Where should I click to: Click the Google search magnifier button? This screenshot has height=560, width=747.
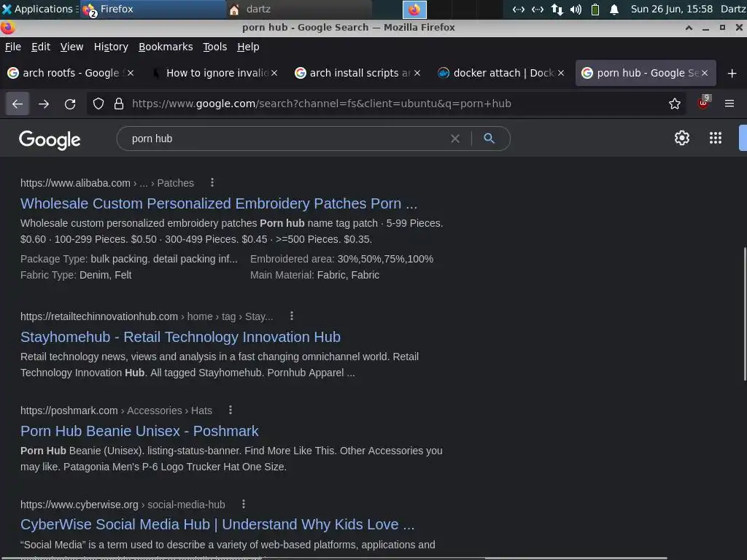point(489,139)
